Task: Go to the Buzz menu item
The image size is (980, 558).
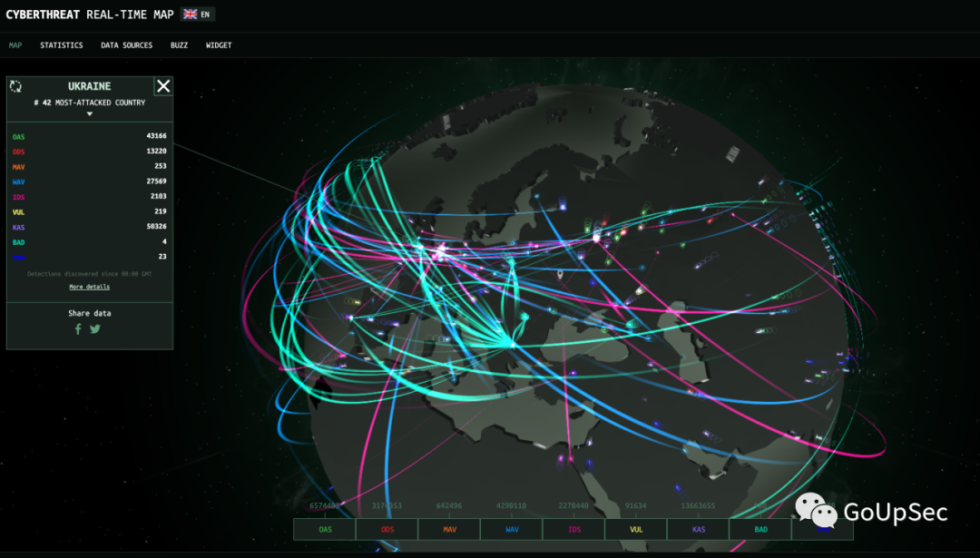Action: click(179, 45)
